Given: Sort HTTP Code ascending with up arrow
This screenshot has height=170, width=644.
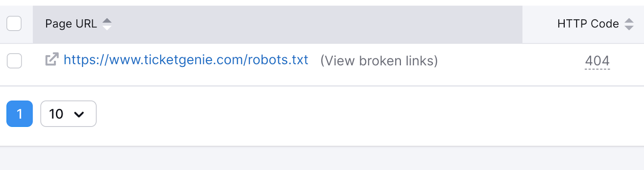Looking at the screenshot, I should [x=629, y=21].
